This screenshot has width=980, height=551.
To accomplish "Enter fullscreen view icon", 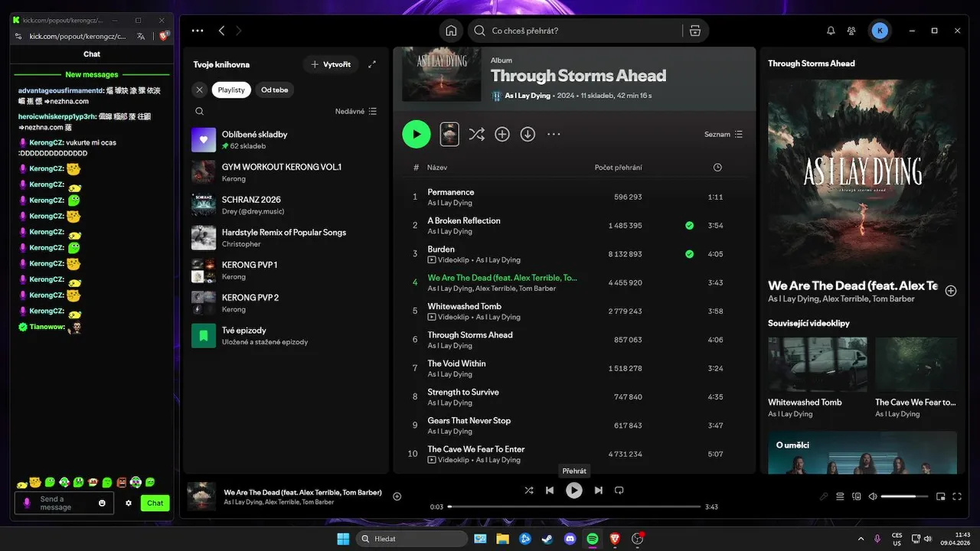I will coord(957,496).
